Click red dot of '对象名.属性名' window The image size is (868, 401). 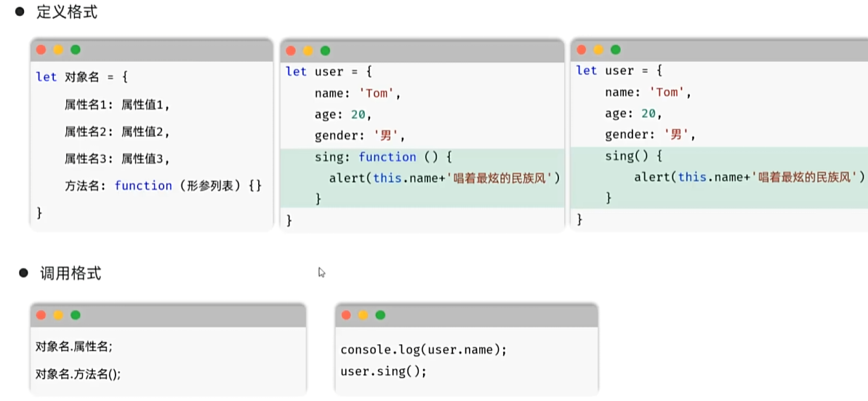tap(41, 315)
